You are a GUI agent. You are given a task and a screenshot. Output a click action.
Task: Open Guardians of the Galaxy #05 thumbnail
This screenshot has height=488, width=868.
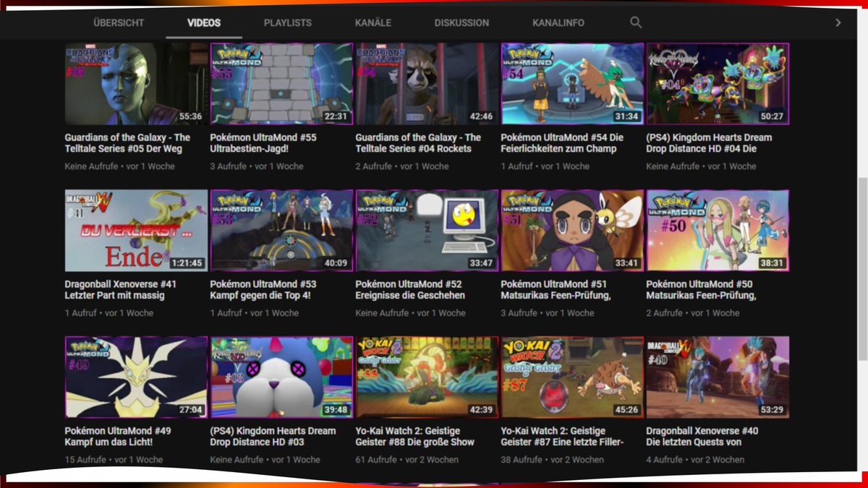tap(135, 84)
